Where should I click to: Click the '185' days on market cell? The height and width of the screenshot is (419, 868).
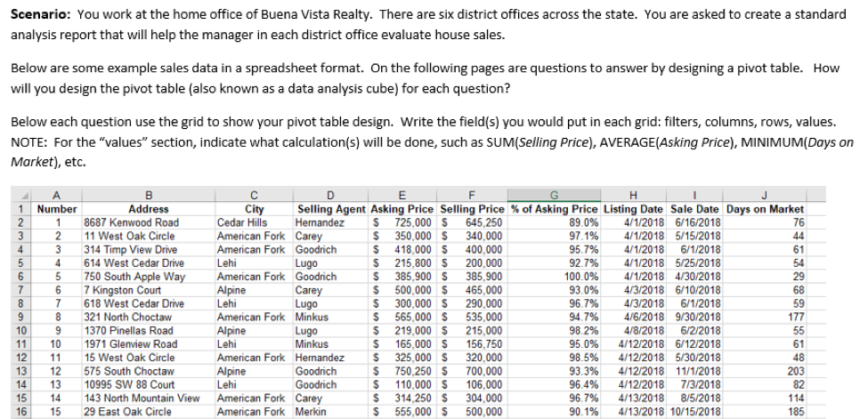[765, 412]
